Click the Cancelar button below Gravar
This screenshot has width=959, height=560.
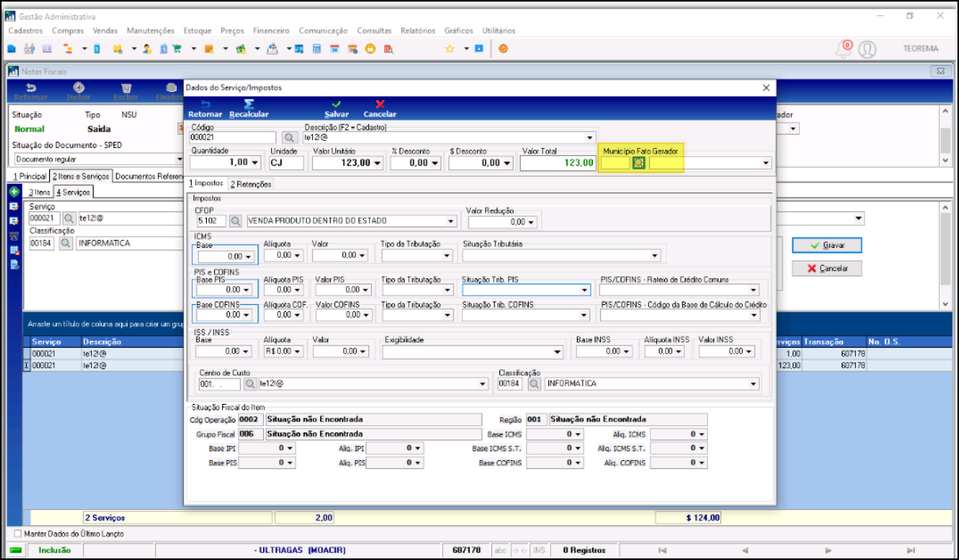(x=826, y=269)
